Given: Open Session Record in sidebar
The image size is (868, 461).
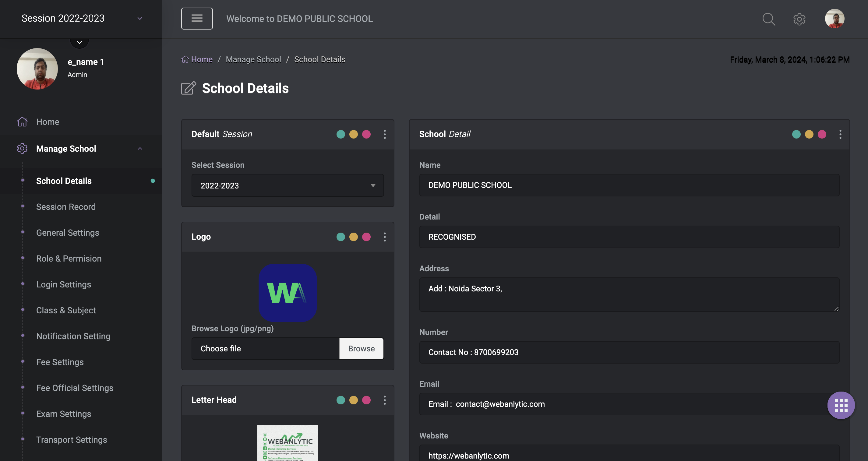Looking at the screenshot, I should [x=66, y=206].
